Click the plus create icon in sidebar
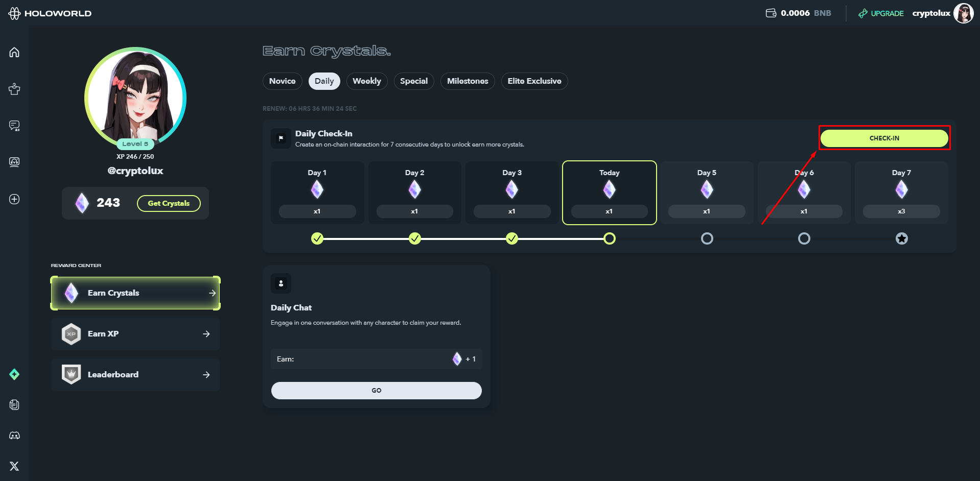This screenshot has height=481, width=980. tap(14, 199)
